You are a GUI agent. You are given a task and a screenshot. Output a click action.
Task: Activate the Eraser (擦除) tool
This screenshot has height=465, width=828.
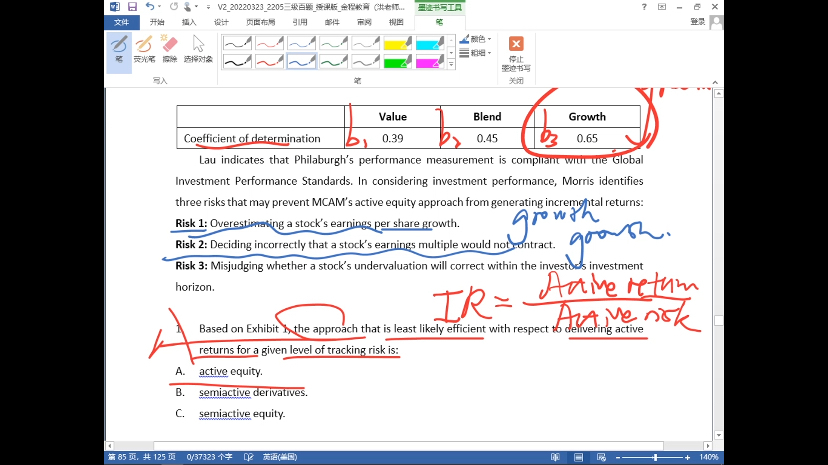pos(169,48)
